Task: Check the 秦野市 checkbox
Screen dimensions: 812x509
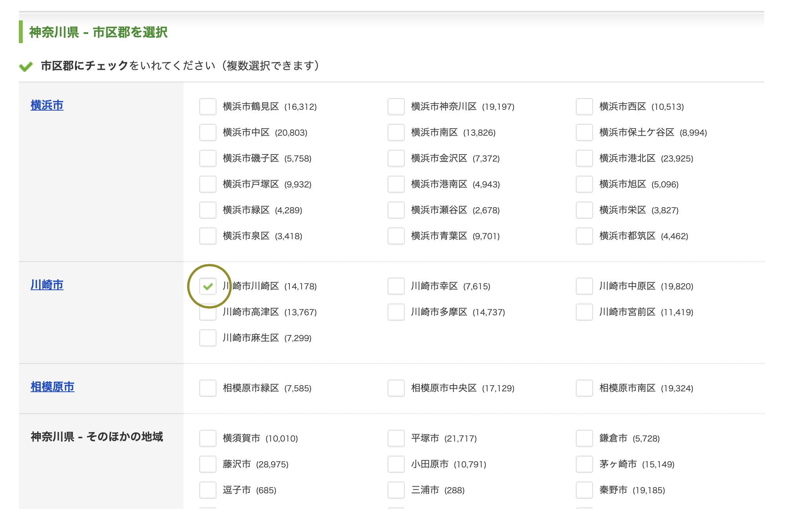Action: [x=584, y=490]
